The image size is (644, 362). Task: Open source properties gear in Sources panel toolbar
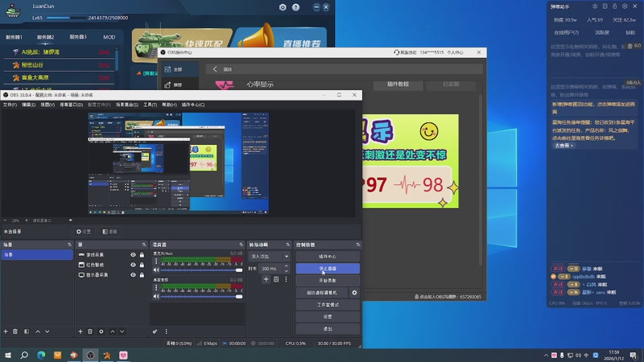pos(101,331)
